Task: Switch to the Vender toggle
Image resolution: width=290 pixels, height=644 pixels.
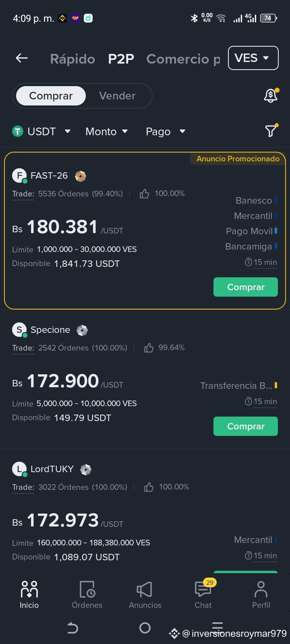Action: tap(117, 96)
